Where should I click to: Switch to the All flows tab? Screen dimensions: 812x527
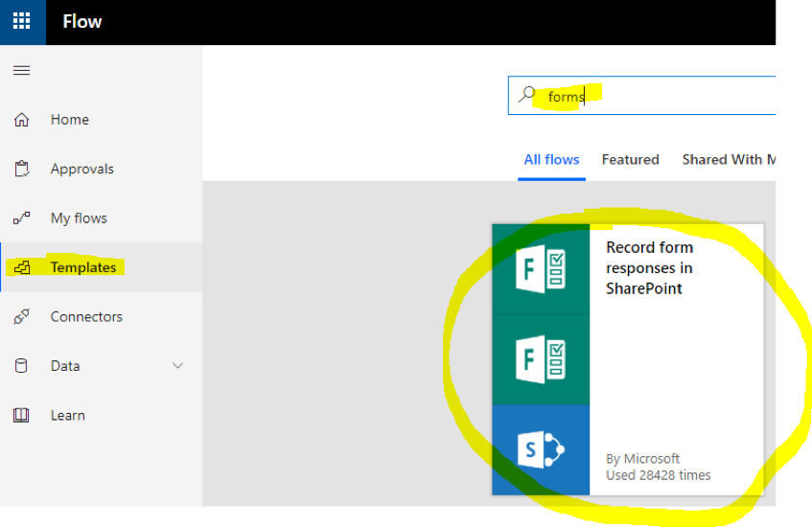(551, 159)
